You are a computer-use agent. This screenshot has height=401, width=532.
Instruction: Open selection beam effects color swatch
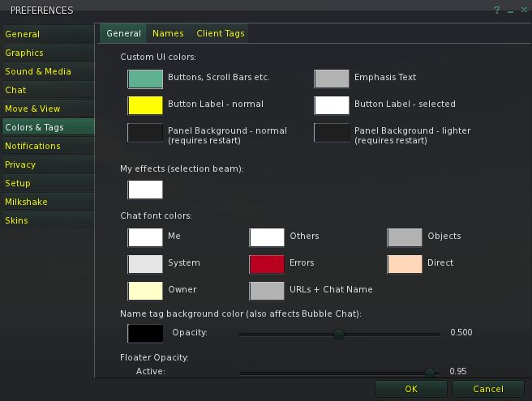click(x=145, y=190)
